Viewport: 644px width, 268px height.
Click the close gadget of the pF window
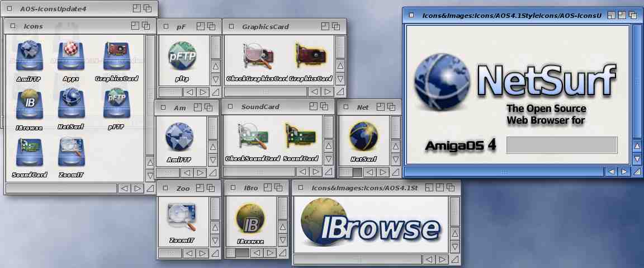pos(167,27)
